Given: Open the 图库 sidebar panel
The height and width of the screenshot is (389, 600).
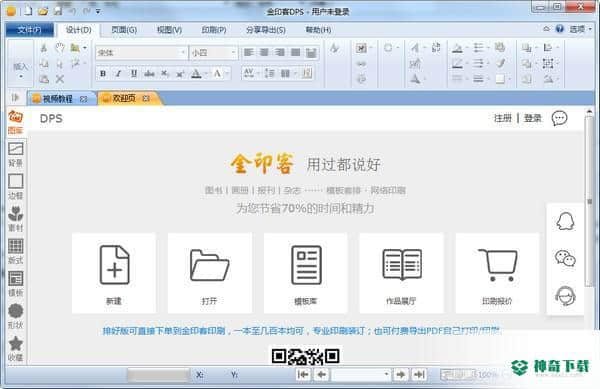Looking at the screenshot, I should coord(16,122).
